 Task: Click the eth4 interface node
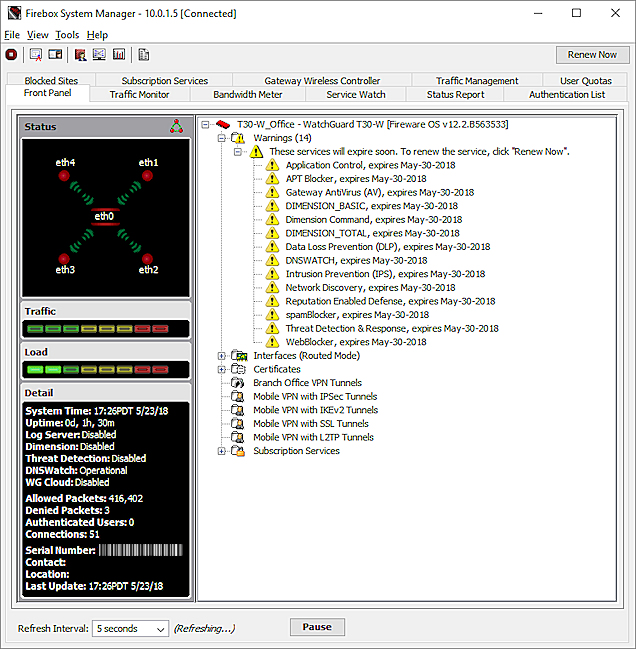(x=65, y=174)
